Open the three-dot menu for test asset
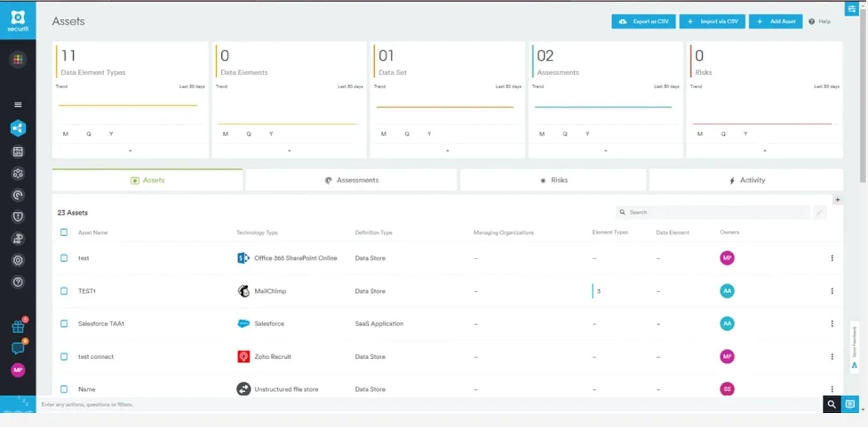Image resolution: width=868 pixels, height=427 pixels. [x=832, y=258]
